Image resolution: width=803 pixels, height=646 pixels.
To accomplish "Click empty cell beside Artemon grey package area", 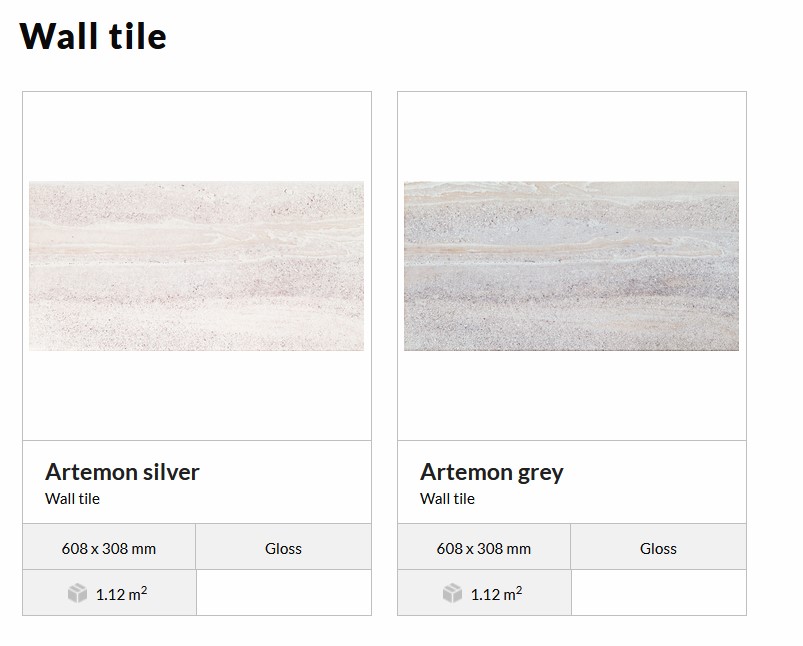I will (x=658, y=593).
